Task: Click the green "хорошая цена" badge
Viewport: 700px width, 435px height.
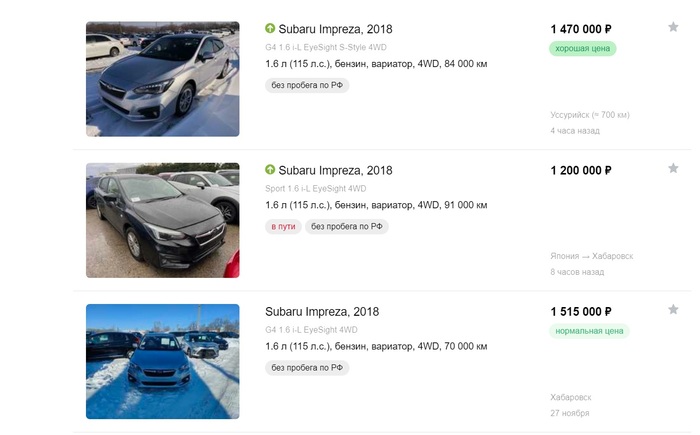Action: coord(582,48)
